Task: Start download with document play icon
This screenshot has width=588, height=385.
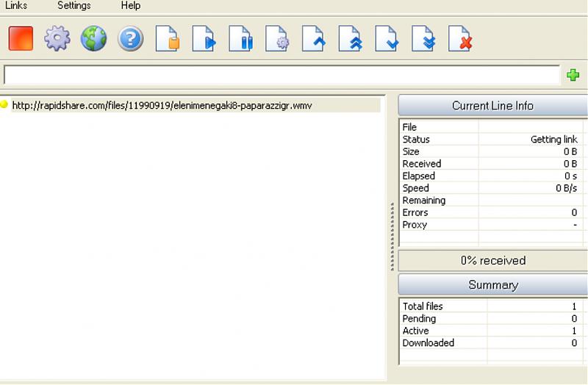Action: 204,38
